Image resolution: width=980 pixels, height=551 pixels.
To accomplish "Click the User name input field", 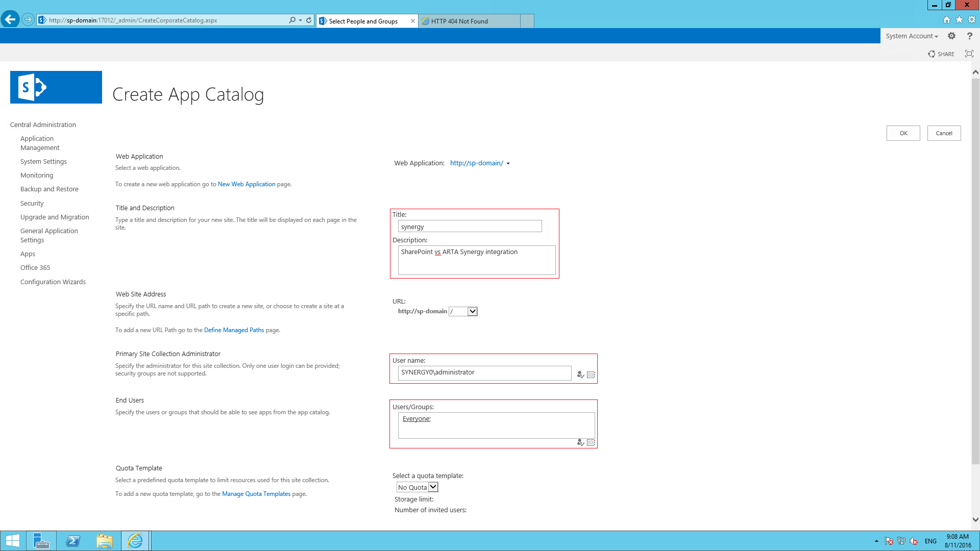I will point(484,373).
